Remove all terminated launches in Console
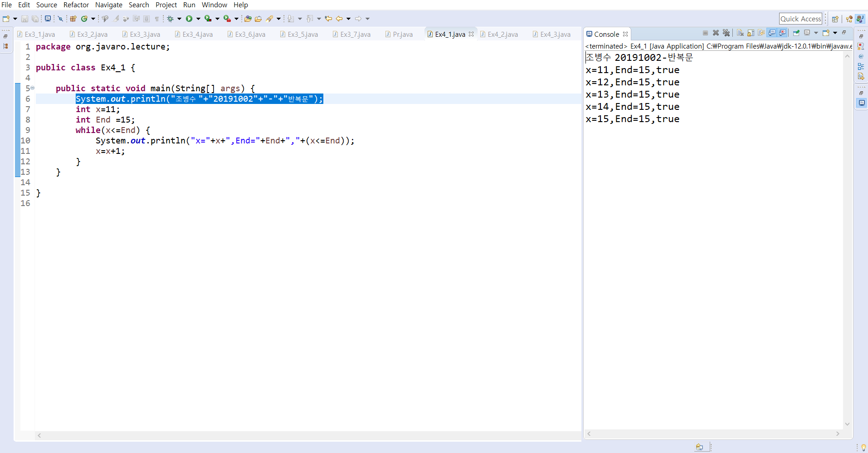The image size is (868, 453). pyautogui.click(x=726, y=33)
